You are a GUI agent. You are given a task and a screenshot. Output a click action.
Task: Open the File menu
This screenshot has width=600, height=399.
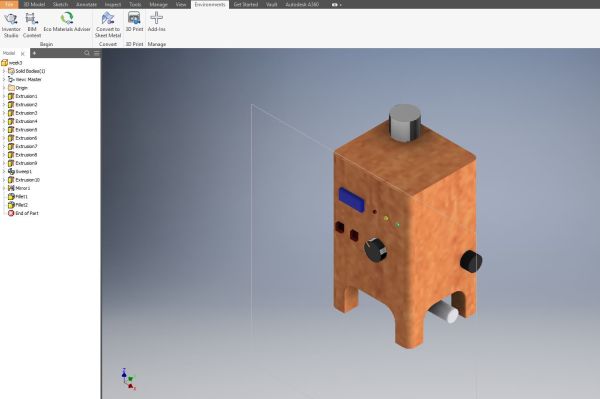[x=9, y=5]
